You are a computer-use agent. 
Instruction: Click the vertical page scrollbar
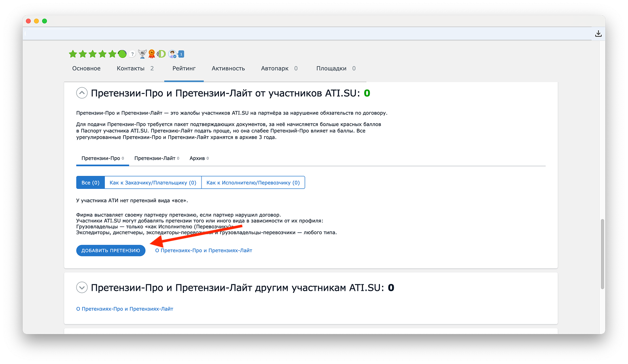(602, 254)
